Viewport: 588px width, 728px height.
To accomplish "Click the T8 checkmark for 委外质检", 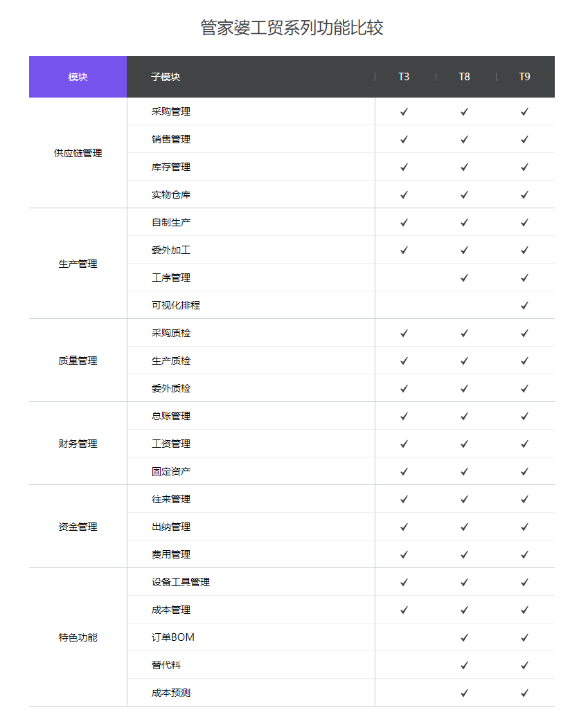I will click(x=464, y=389).
